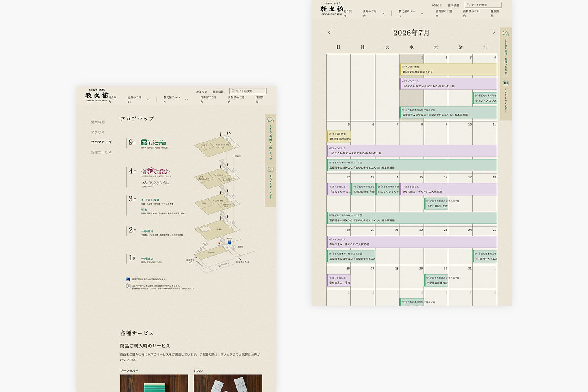
Task: Open 一般書籍 link on 2F
Action: click(147, 231)
